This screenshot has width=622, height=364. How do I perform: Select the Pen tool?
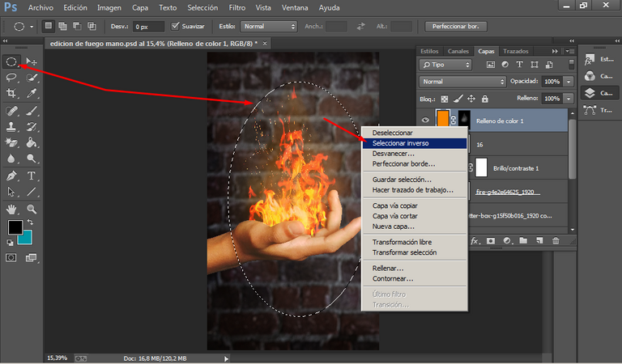click(11, 176)
